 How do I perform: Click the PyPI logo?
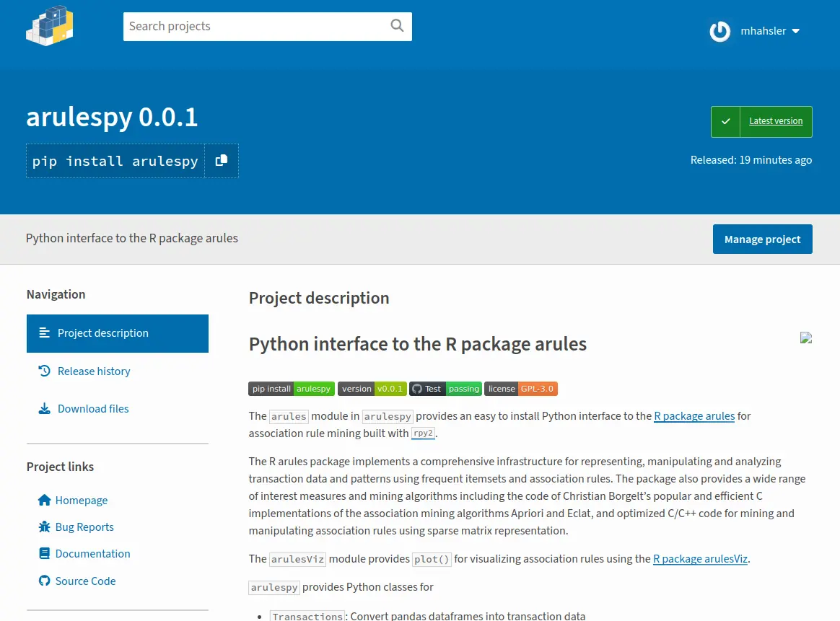tap(49, 26)
